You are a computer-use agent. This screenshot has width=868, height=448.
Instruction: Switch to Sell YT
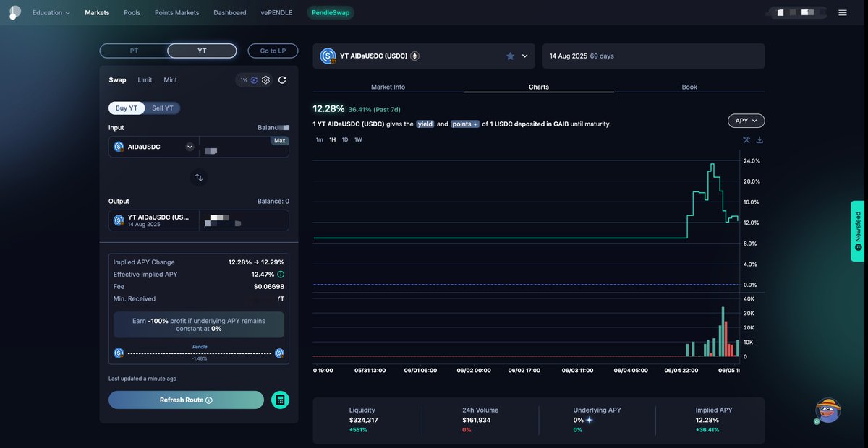[163, 108]
